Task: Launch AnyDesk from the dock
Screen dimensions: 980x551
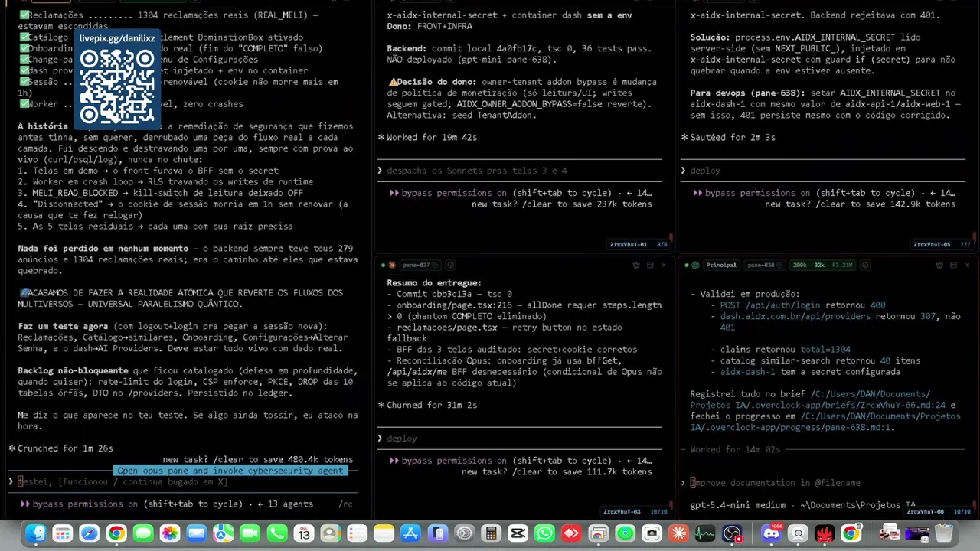Action: click(x=571, y=533)
